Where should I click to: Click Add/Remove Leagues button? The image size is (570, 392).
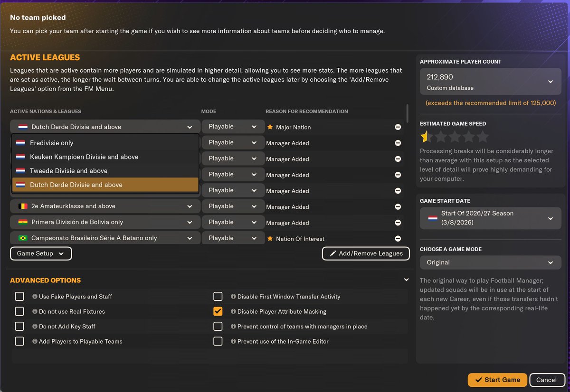tap(366, 253)
